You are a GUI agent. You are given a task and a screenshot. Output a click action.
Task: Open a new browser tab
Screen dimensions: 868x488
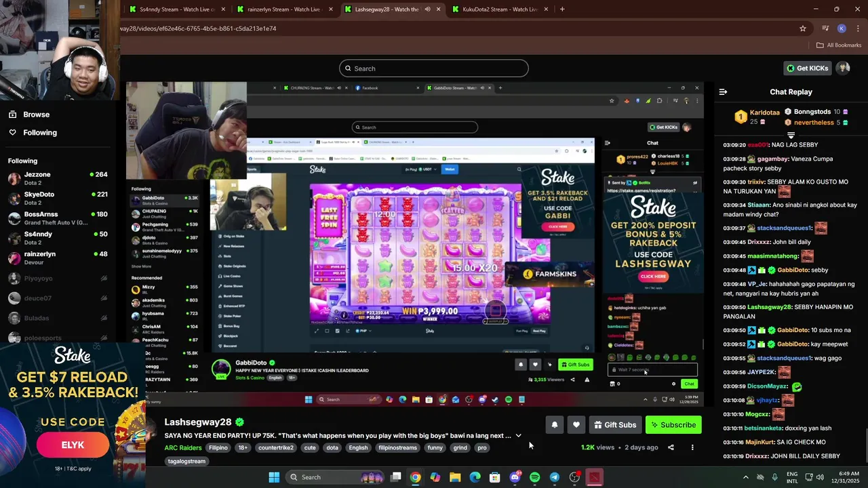click(562, 9)
